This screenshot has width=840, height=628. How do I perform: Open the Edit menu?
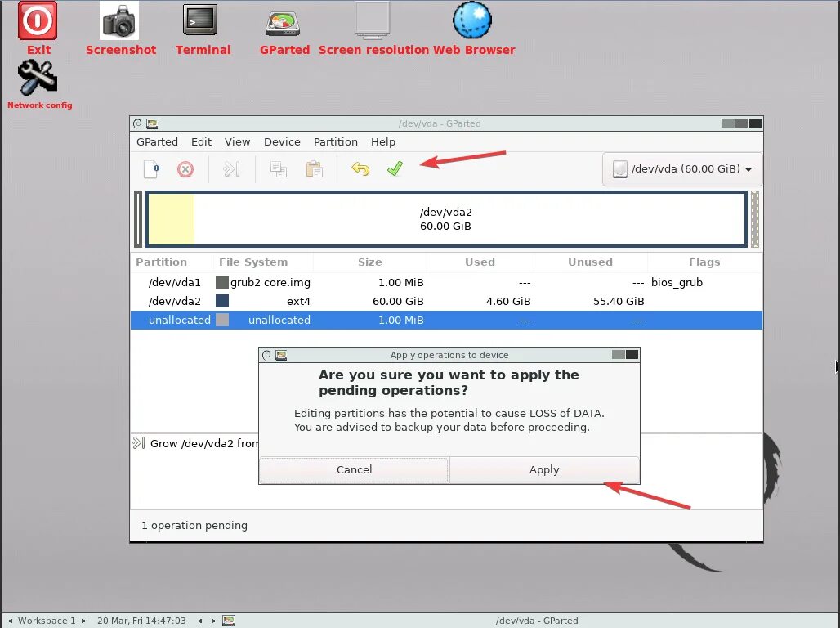pyautogui.click(x=202, y=141)
